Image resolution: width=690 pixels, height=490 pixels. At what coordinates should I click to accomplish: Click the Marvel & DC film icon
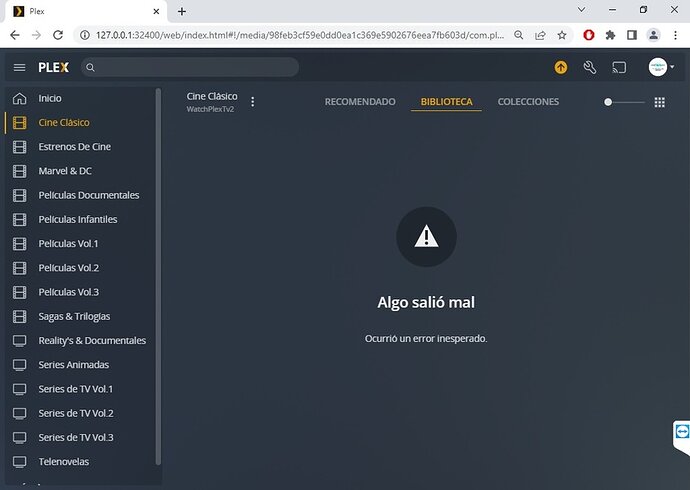(x=19, y=171)
